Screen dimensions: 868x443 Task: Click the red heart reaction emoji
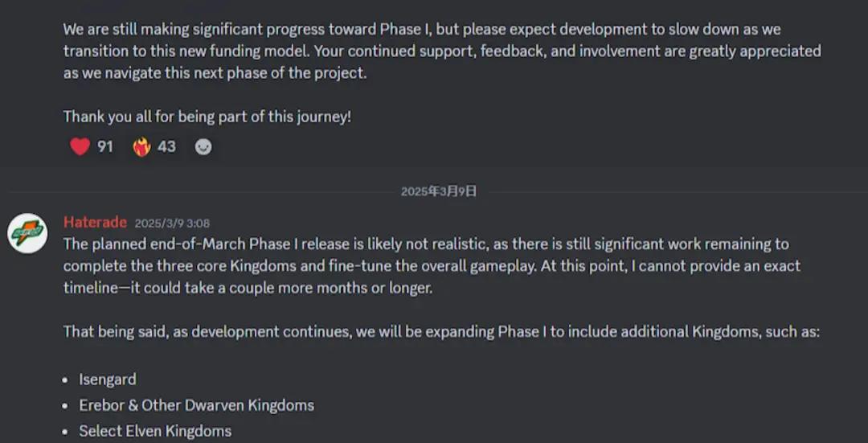(80, 147)
